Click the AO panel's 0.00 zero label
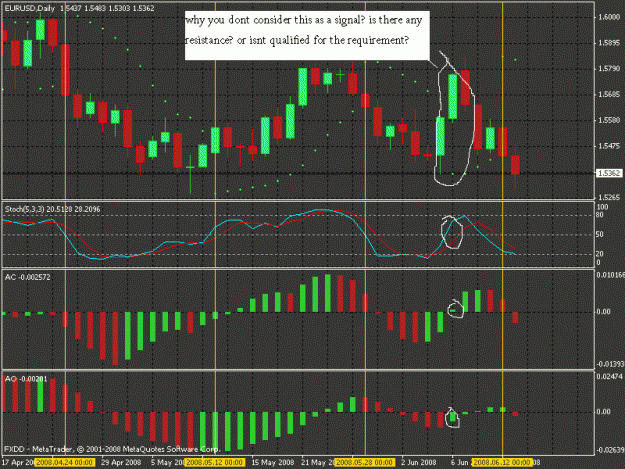This screenshot has height=469, width=625. 603,412
